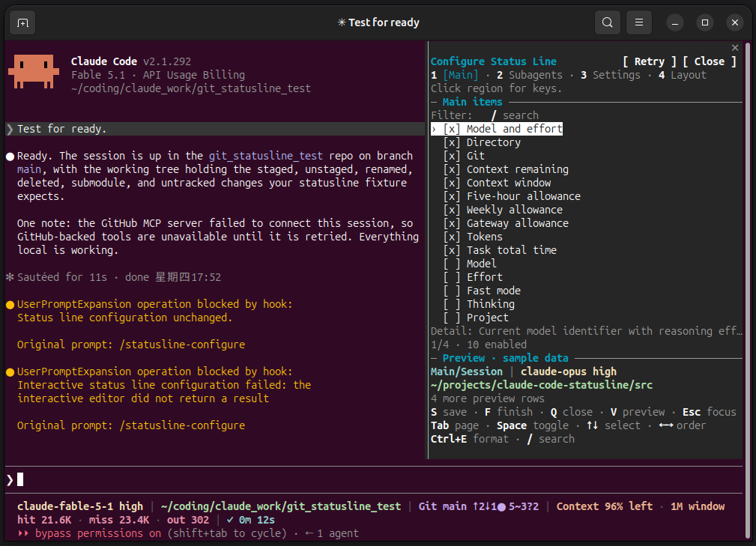Click the [ Retry ] button

[650, 61]
